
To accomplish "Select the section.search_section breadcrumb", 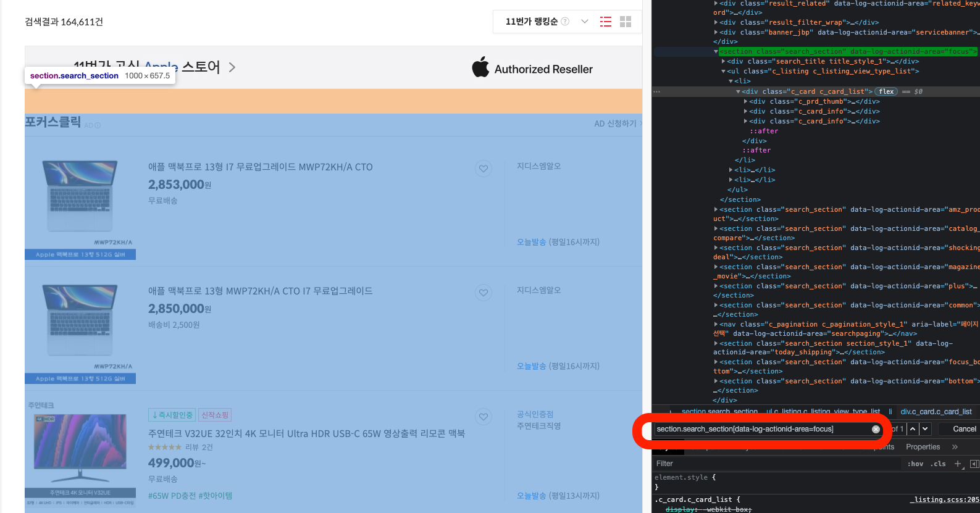I will [719, 412].
